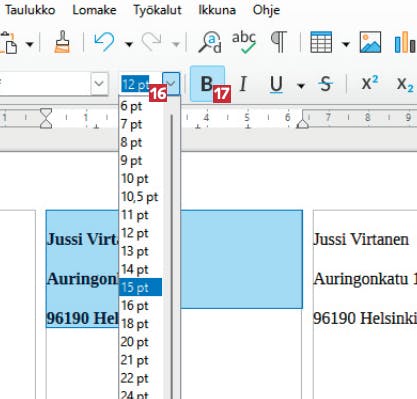Toggle Italic formatting
Image resolution: width=417 pixels, height=399 pixels.
click(243, 83)
